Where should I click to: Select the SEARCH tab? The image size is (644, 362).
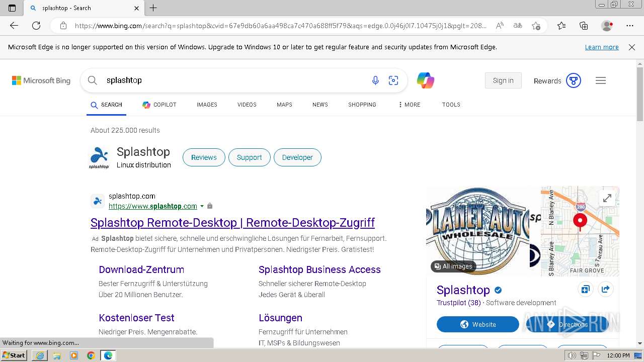coord(106,105)
